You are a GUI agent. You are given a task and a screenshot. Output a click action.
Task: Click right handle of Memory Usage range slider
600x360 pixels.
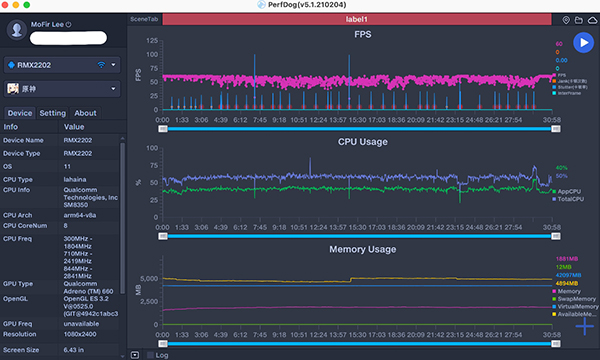coord(556,344)
